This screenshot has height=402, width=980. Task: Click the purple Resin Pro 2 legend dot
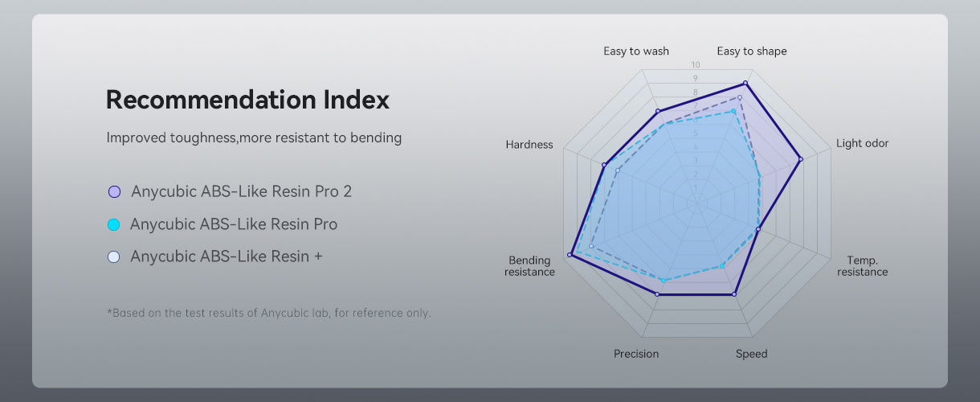114,192
